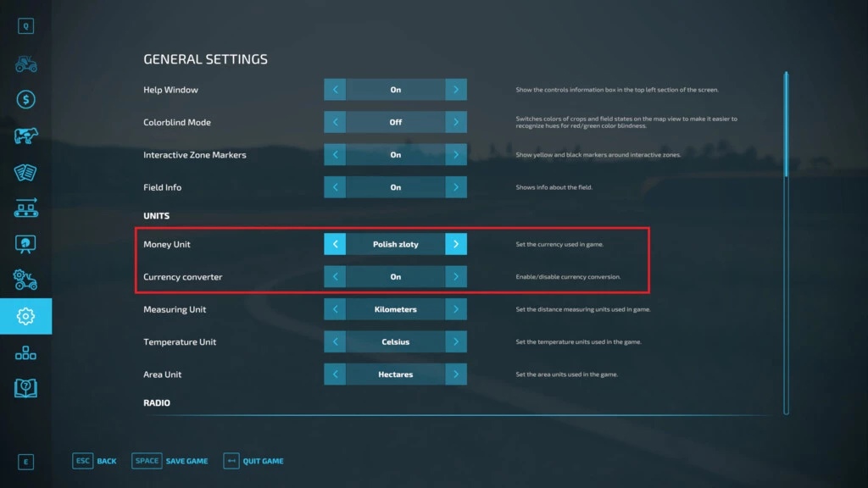Switch Help Window setting with right arrow
This screenshot has width=868, height=488.
(x=456, y=90)
